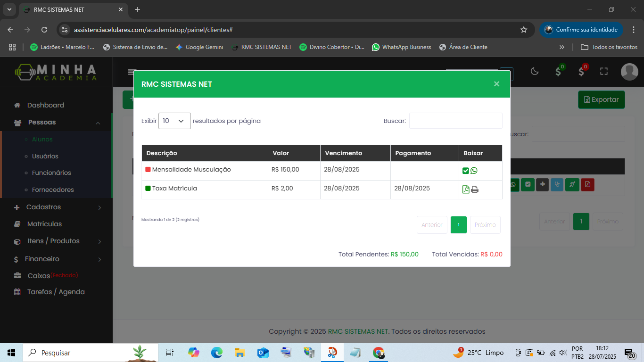This screenshot has width=644, height=362.
Task: Reload the page in the browser
Action: (44, 30)
